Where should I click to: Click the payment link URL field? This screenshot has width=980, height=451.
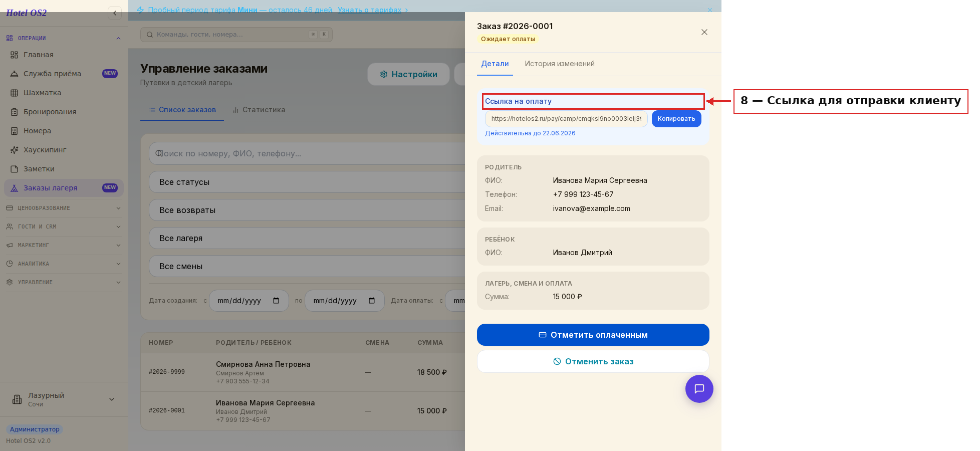(566, 119)
